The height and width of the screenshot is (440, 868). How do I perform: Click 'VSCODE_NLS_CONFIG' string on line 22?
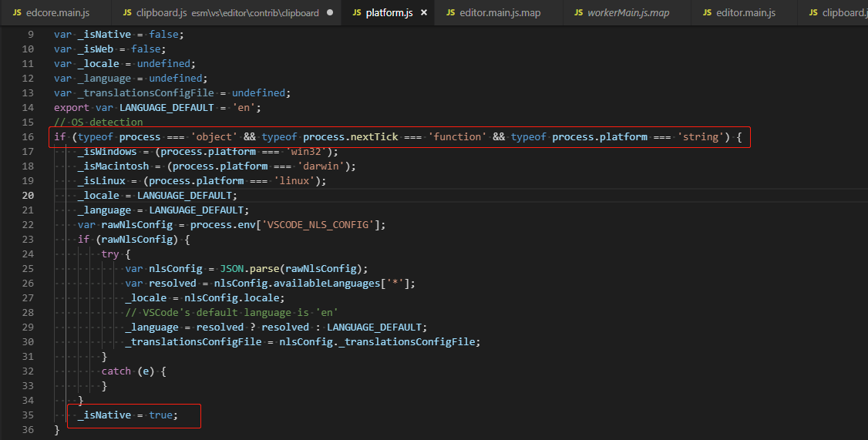click(x=318, y=225)
